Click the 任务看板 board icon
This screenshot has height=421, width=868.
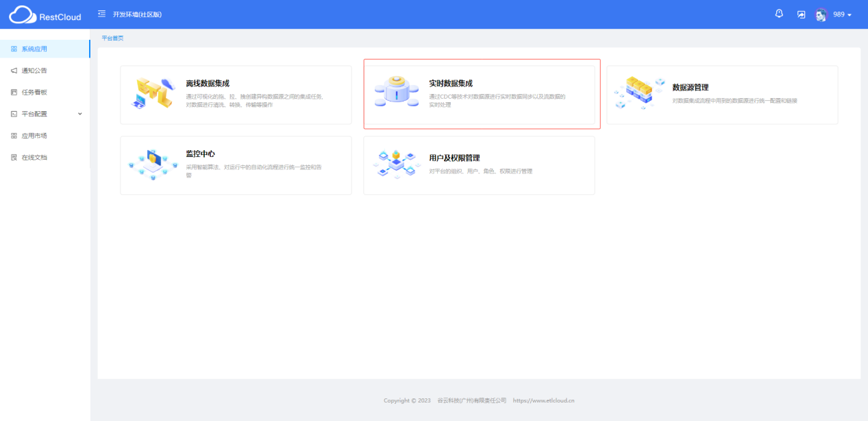(14, 92)
